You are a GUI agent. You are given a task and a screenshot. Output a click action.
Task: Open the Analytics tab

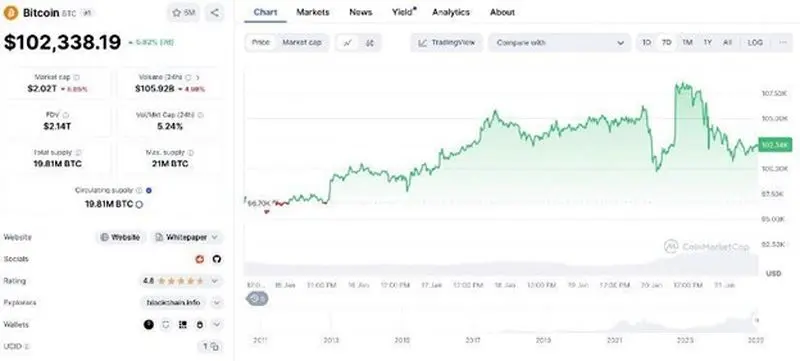click(x=451, y=12)
